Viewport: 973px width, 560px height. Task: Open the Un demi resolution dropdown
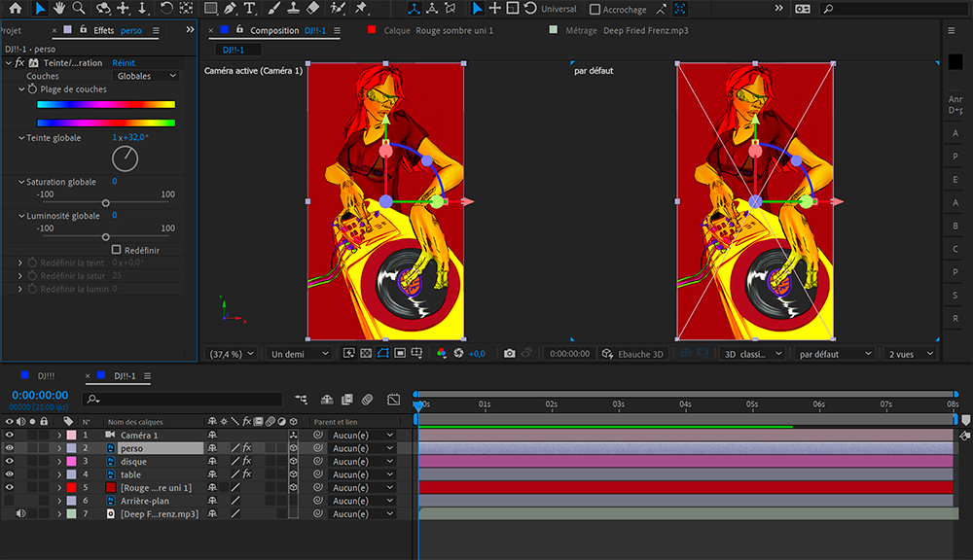tap(300, 354)
